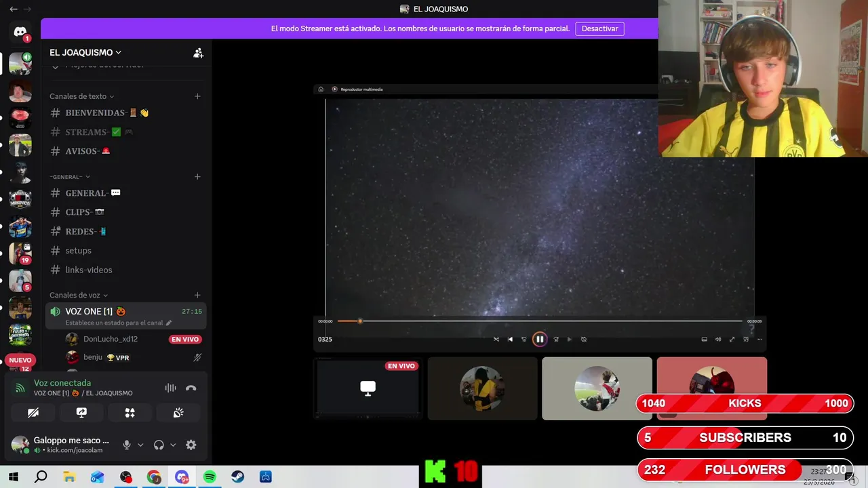Screen dimensions: 868x488
Task: Add a channel to the GENERAL category
Action: tap(197, 177)
